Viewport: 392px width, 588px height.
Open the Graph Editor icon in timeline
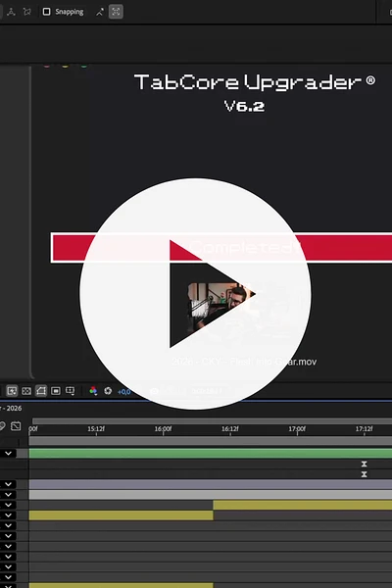[16, 426]
